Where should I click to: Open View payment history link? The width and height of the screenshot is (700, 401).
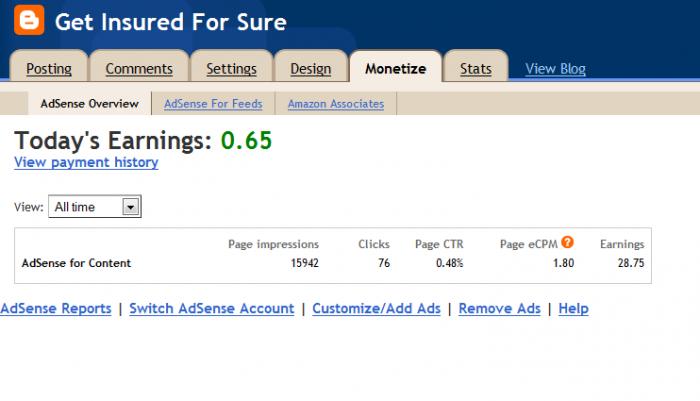[86, 162]
